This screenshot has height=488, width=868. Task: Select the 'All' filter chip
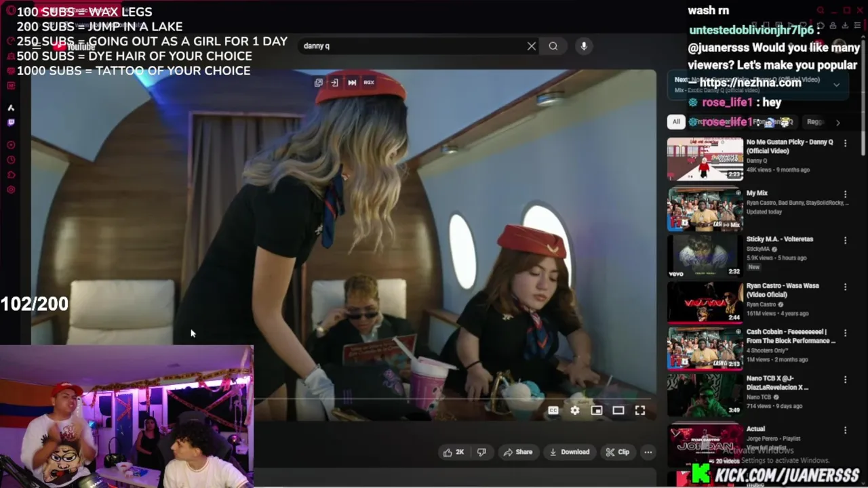(675, 122)
